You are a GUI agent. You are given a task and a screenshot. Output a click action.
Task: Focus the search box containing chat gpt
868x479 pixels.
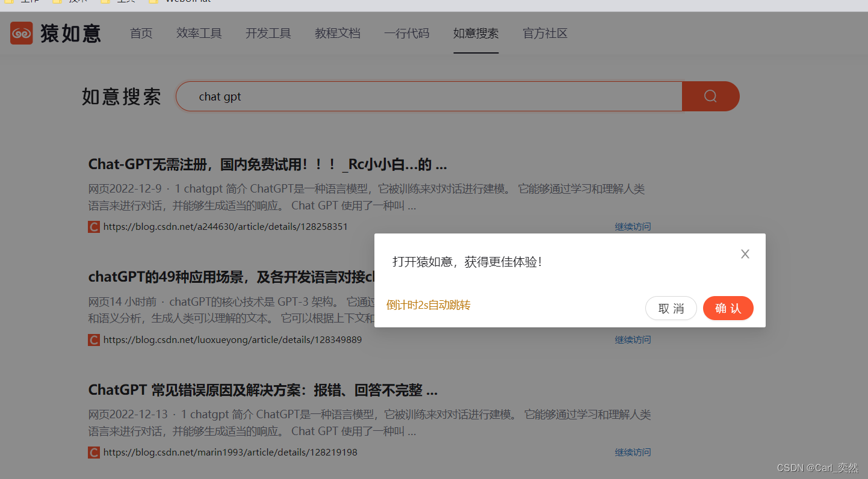coord(429,96)
